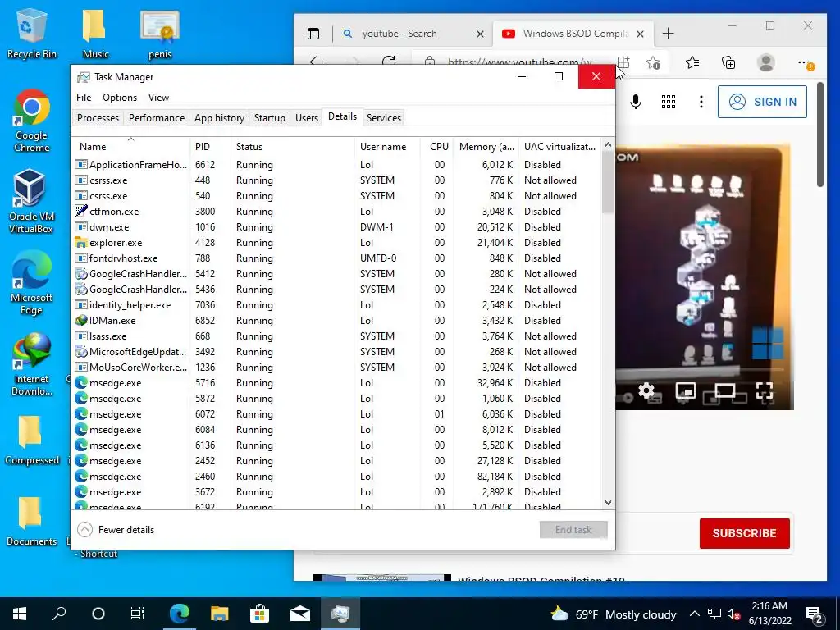Open YouTube settings three-dot menu
Viewport: 840px width, 630px height.
tap(701, 102)
